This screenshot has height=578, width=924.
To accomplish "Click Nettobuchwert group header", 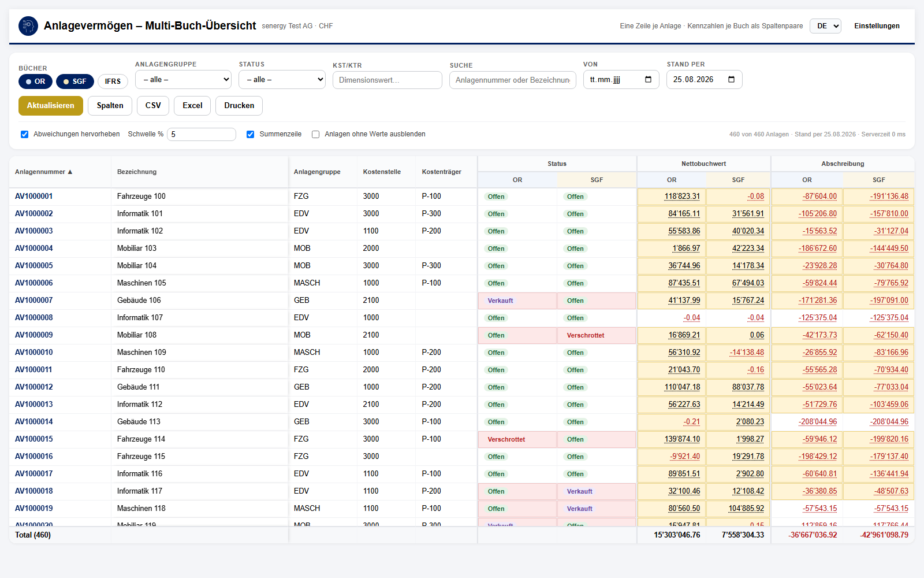I will pos(704,164).
